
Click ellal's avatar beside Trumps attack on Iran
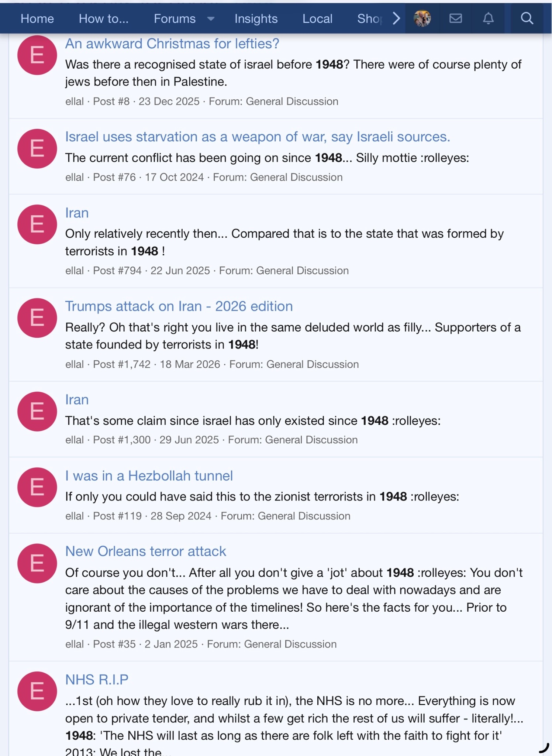[x=37, y=318]
